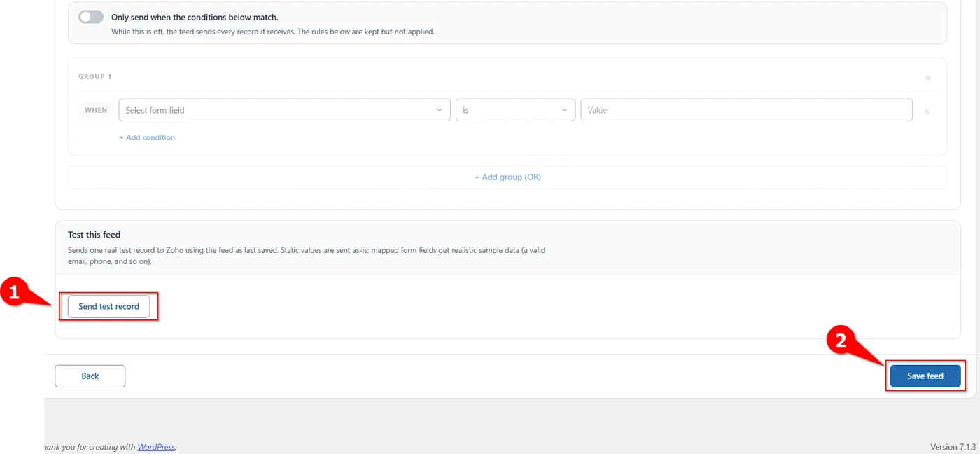Open the WordPress footer link

pyautogui.click(x=156, y=447)
